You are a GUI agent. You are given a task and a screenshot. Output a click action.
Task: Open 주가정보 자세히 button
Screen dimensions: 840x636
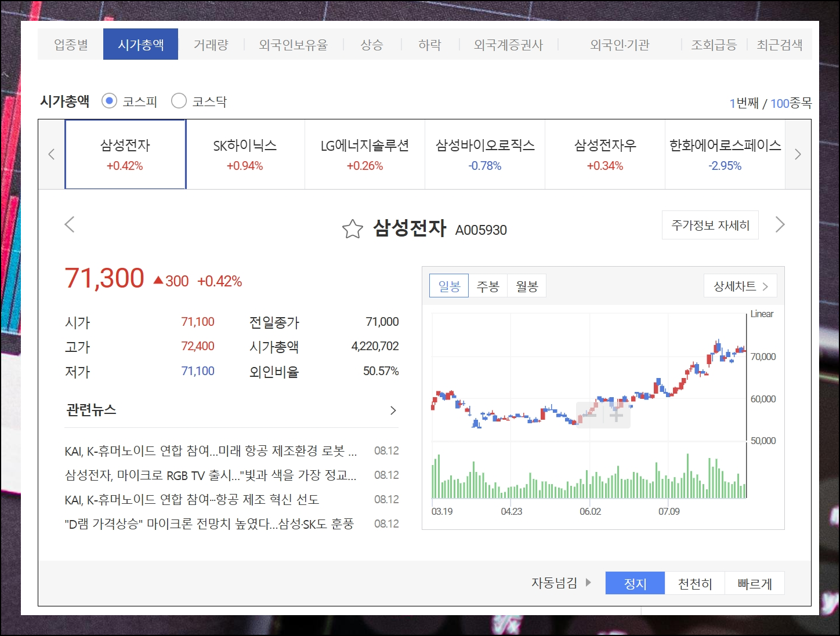[x=710, y=225]
